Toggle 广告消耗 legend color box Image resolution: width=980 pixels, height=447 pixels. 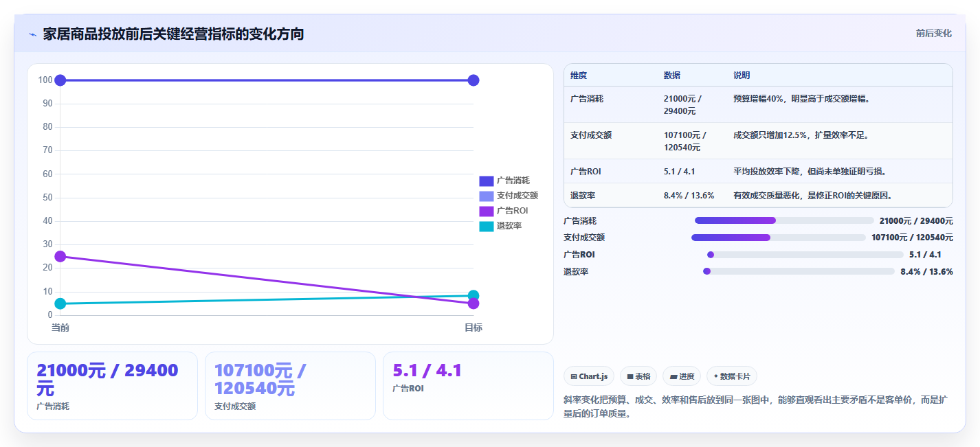pos(486,181)
